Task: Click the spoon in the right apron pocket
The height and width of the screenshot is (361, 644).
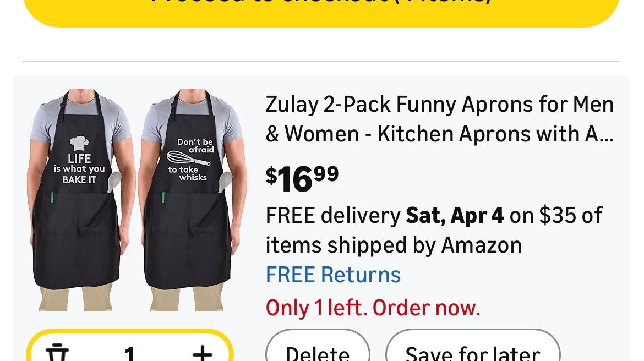Action: point(225,182)
